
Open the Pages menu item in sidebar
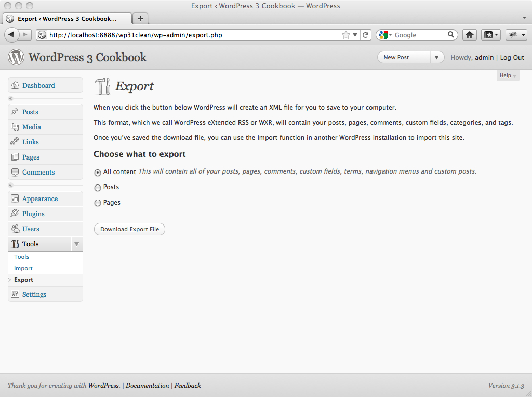point(45,157)
